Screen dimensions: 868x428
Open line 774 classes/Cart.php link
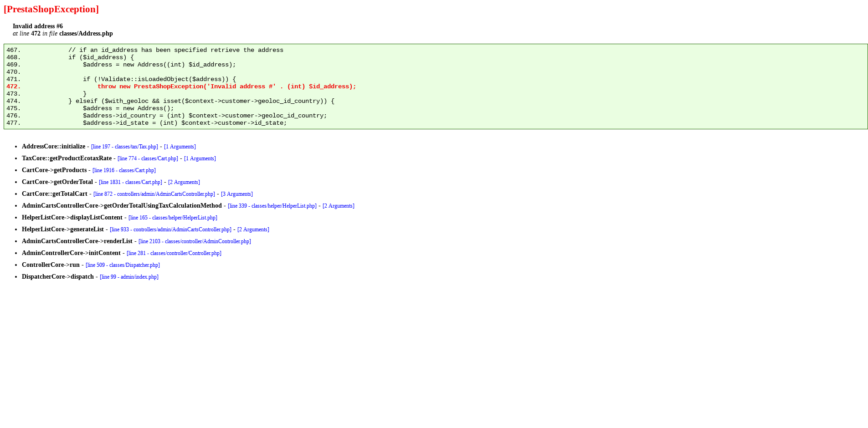(148, 158)
